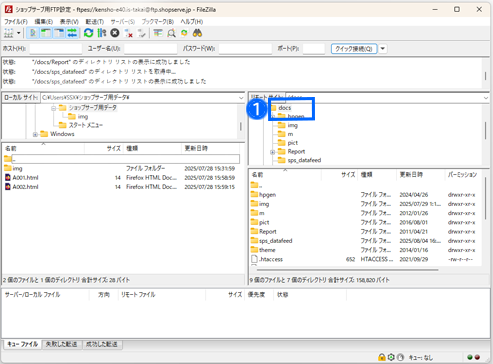Screen dimensions: 493x364
Task: Sort local files by サイズ column
Action: [x=104, y=148]
